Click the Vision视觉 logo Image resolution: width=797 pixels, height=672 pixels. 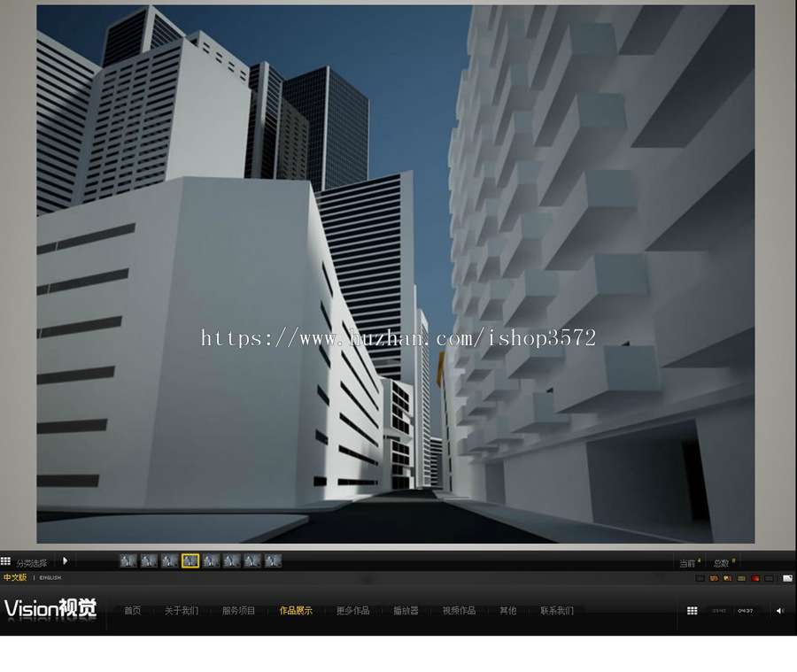(50, 608)
